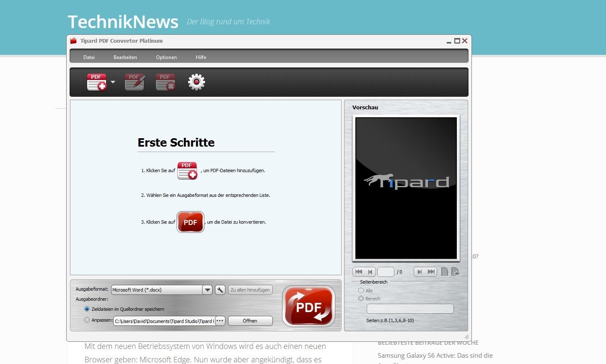606x364 pixels.
Task: Open the Bearbeiten menu
Action: (x=125, y=57)
